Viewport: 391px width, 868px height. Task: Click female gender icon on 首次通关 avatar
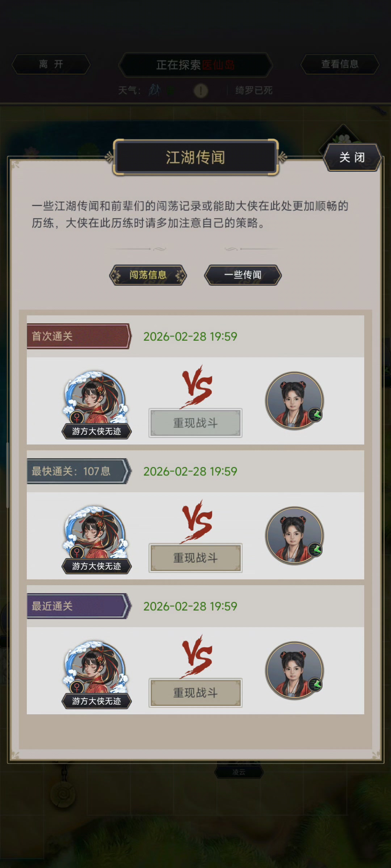[77, 418]
